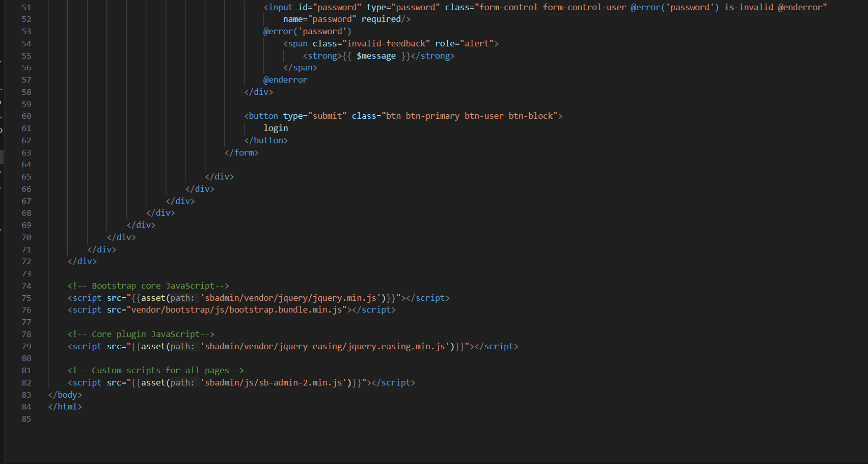Image resolution: width=868 pixels, height=464 pixels.
Task: Click line number 51 in the gutter
Action: [26, 7]
